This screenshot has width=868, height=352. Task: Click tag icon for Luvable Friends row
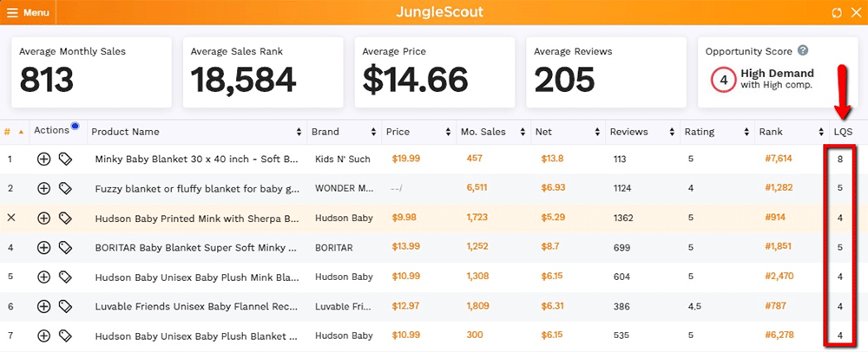(x=65, y=306)
